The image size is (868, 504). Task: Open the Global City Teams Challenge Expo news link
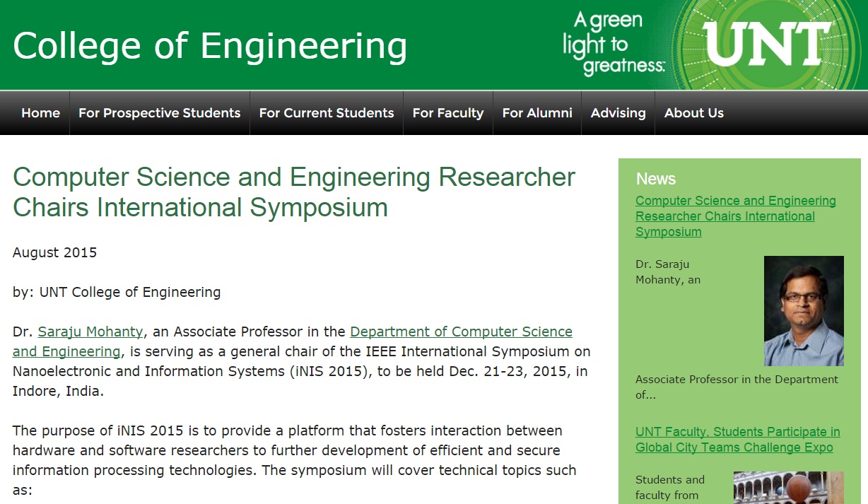point(737,440)
